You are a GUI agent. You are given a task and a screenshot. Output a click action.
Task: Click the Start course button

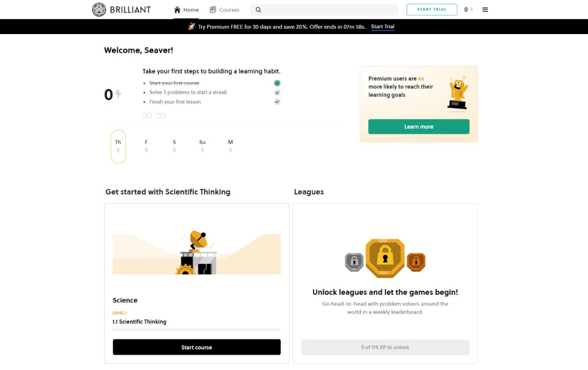pyautogui.click(x=197, y=347)
